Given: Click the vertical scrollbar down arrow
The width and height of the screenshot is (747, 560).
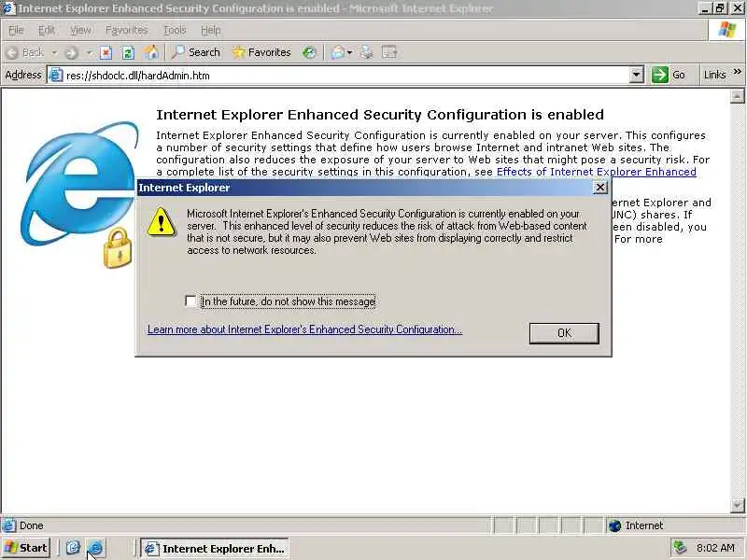Looking at the screenshot, I should point(737,505).
